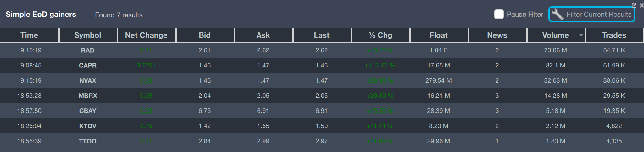Screen dimensions: 644x152
Task: Select the TTOO ticker row
Action: 88,141
